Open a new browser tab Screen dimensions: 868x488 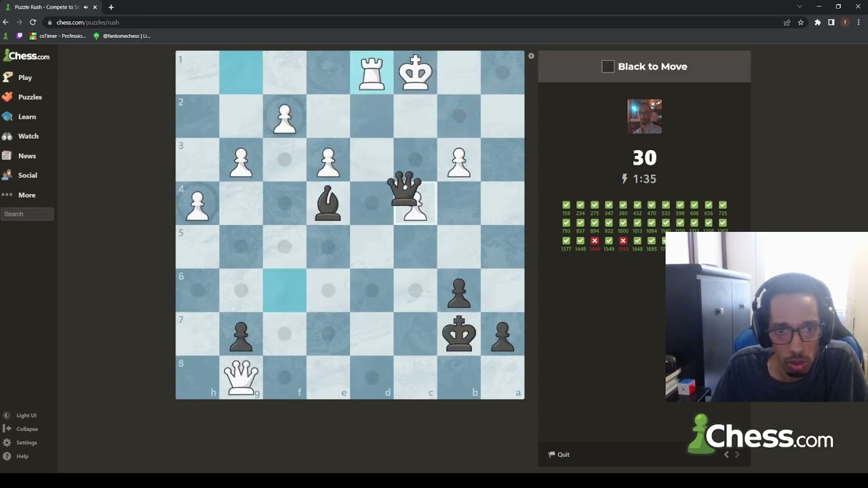[x=111, y=7]
